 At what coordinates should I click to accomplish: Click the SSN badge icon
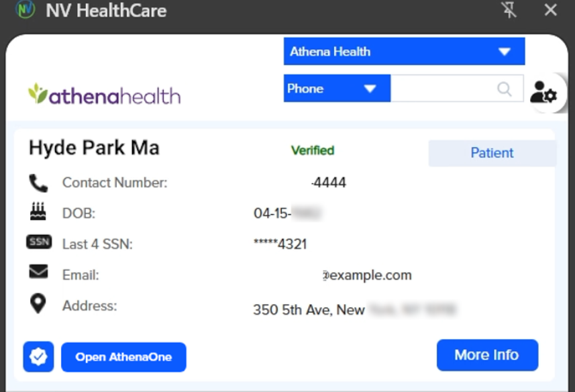39,242
